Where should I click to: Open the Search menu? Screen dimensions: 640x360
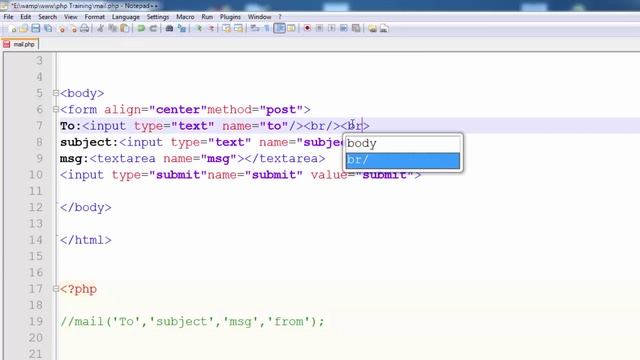tap(47, 17)
